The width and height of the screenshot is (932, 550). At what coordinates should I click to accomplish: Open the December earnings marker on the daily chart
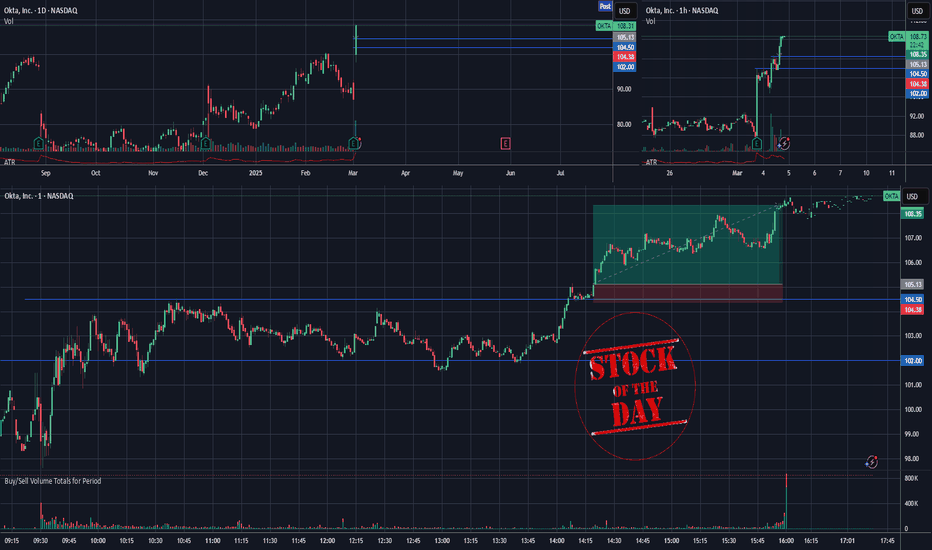[206, 143]
